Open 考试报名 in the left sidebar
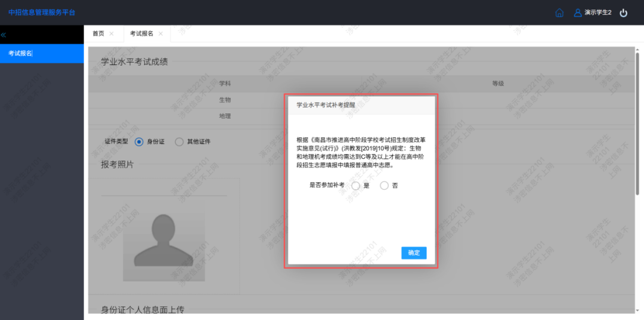Screen dimensions: 644x320 click(x=21, y=53)
